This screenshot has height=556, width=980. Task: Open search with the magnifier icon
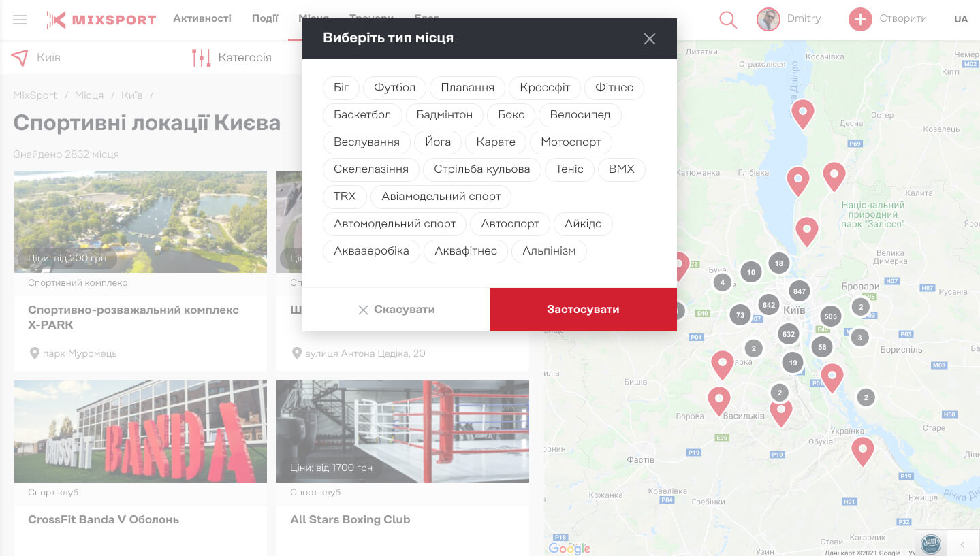pyautogui.click(x=728, y=20)
